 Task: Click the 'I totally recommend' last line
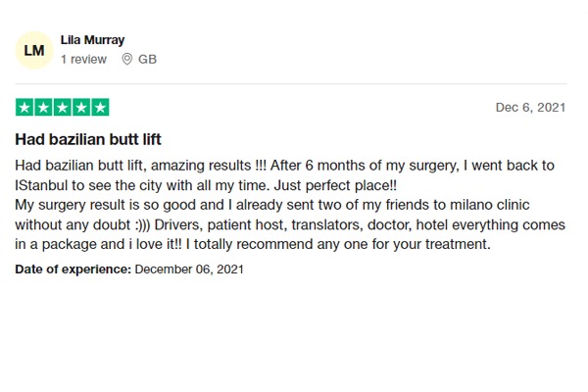253,244
